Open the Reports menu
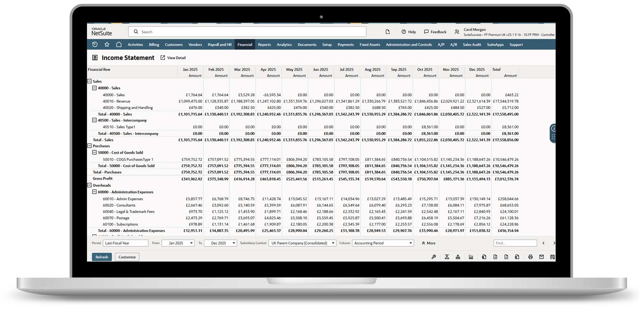This screenshot has width=644, height=311. coord(264,45)
